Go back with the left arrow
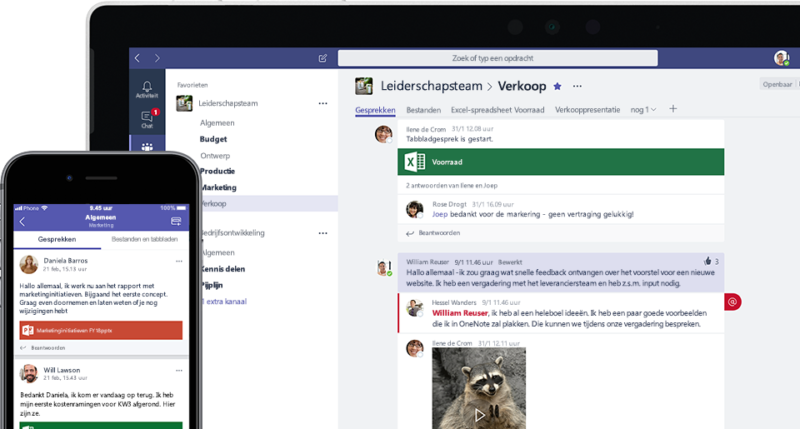This screenshot has width=800, height=429. pyautogui.click(x=137, y=58)
